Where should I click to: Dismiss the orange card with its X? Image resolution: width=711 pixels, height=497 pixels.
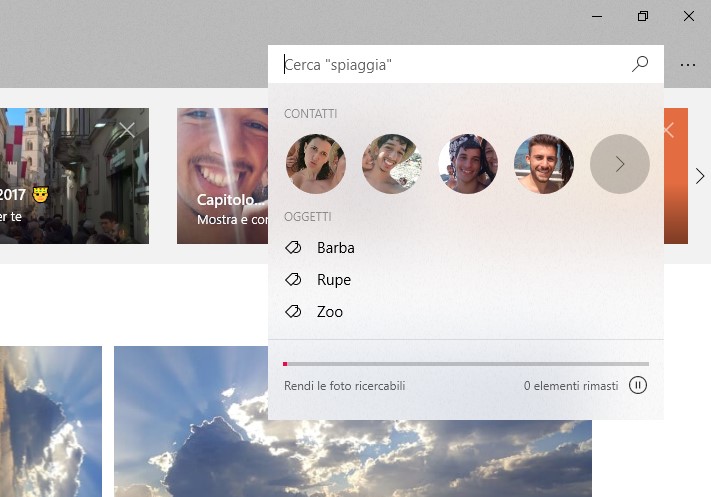(669, 130)
